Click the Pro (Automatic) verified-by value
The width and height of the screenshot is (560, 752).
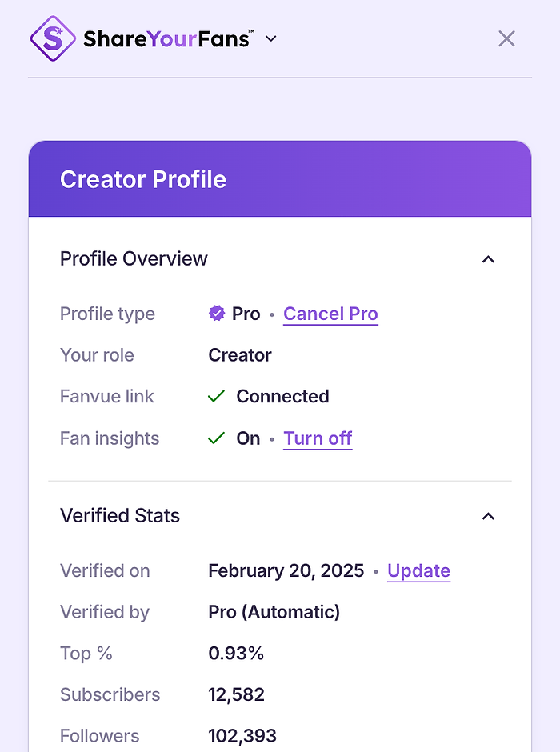point(274,612)
